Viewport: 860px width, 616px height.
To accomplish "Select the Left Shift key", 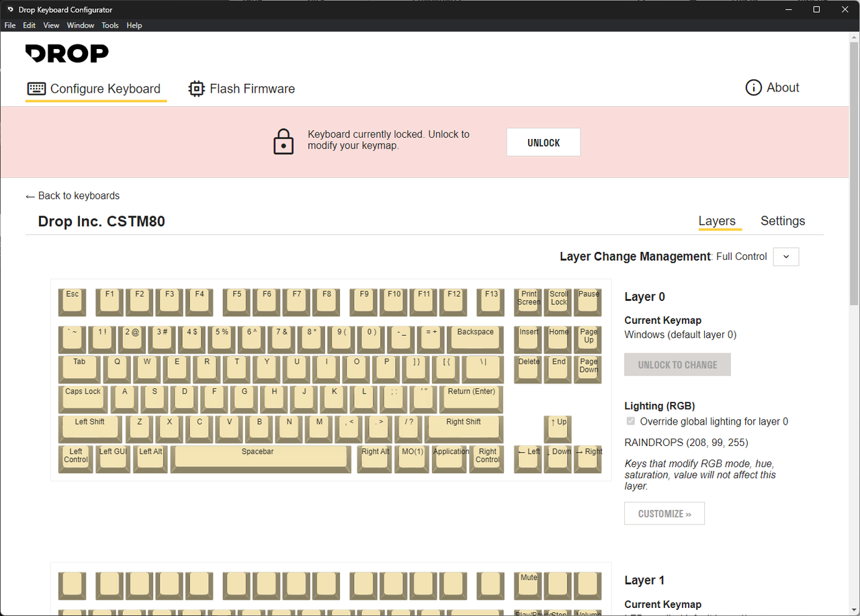I will pos(91,429).
